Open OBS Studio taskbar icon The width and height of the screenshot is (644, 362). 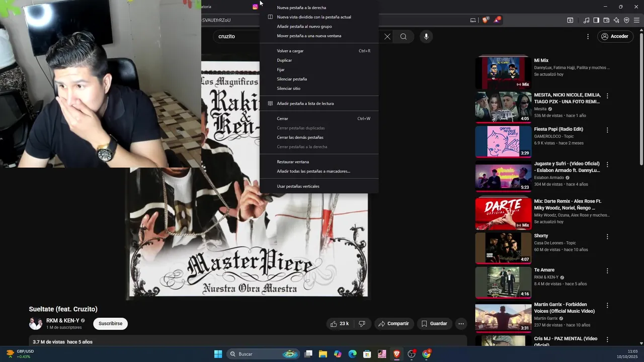pyautogui.click(x=412, y=354)
